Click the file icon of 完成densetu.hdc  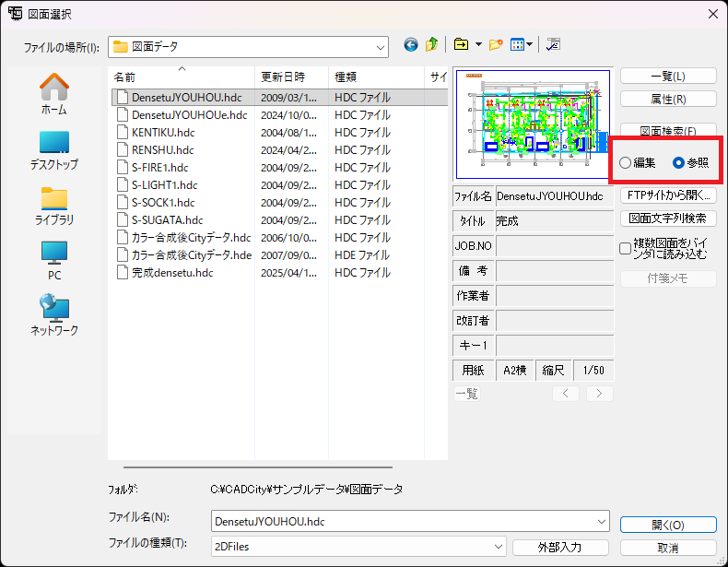click(123, 273)
